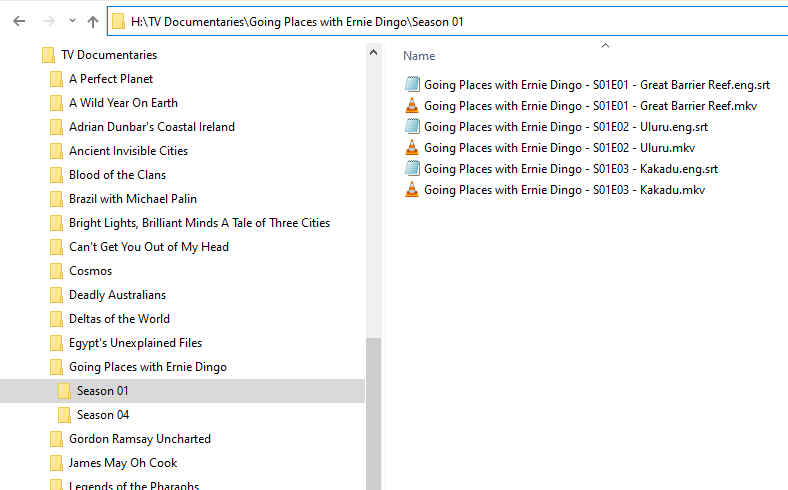Screen dimensions: 788x490
Task: Select Blood of the Clans folder
Action: pos(118,175)
